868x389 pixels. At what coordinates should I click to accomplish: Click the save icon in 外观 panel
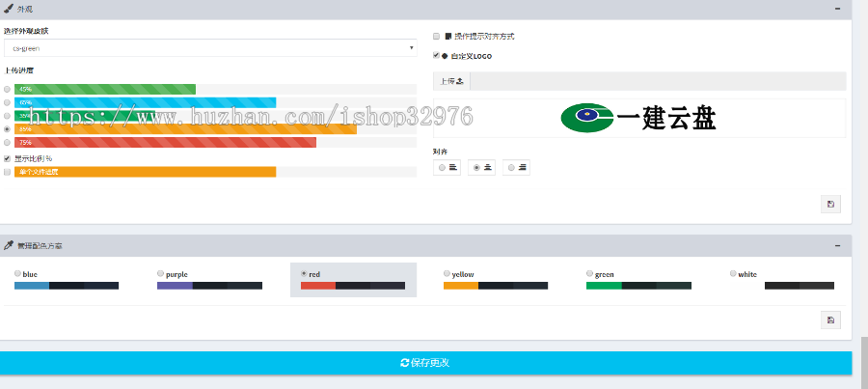pyautogui.click(x=831, y=204)
